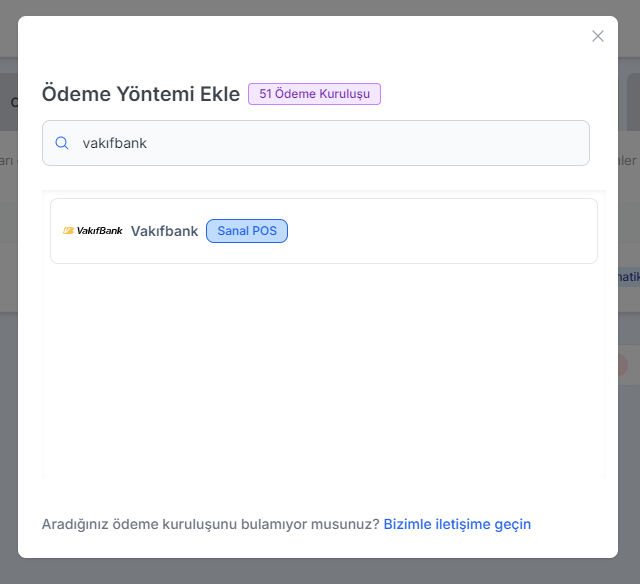Click the yellow emblem in the VakıfBank logo
The width and height of the screenshot is (640, 584).
(x=68, y=231)
